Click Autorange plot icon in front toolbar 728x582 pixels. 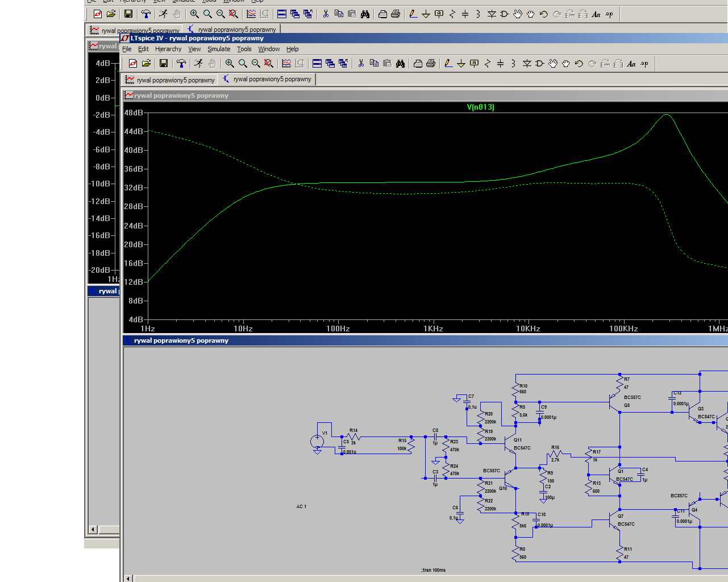click(x=286, y=64)
